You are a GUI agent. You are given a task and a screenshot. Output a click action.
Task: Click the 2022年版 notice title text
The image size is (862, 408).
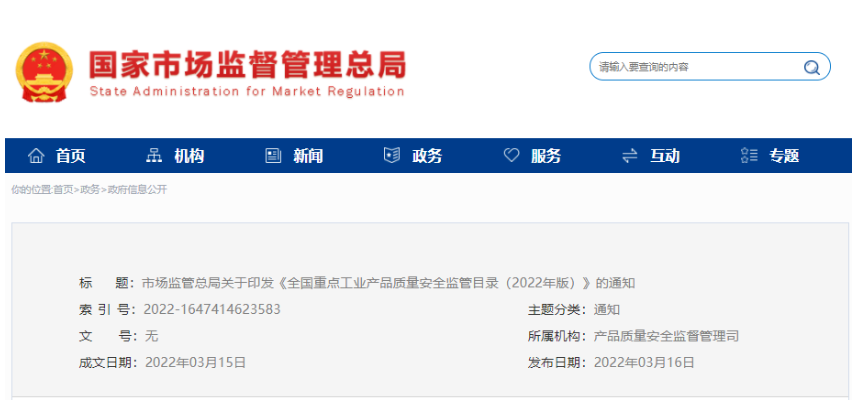click(x=388, y=283)
